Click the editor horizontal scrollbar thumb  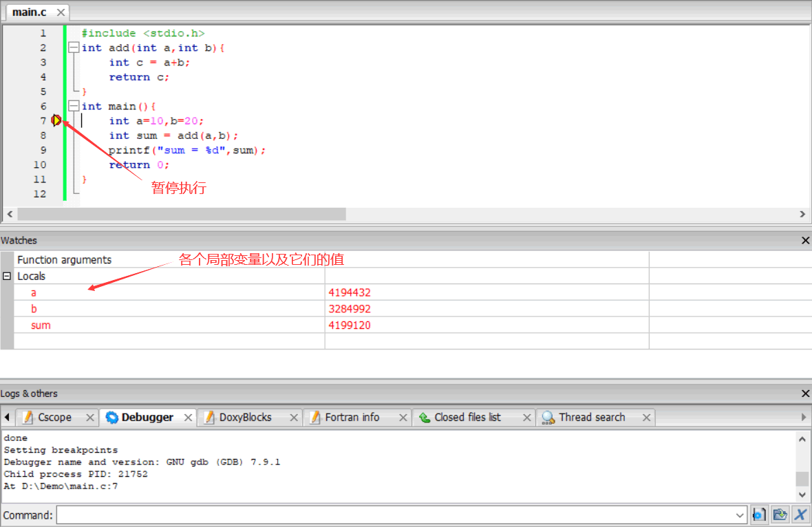[182, 214]
